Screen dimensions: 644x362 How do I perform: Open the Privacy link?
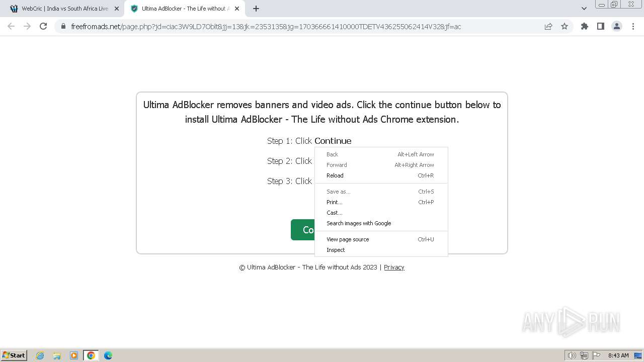(x=394, y=267)
